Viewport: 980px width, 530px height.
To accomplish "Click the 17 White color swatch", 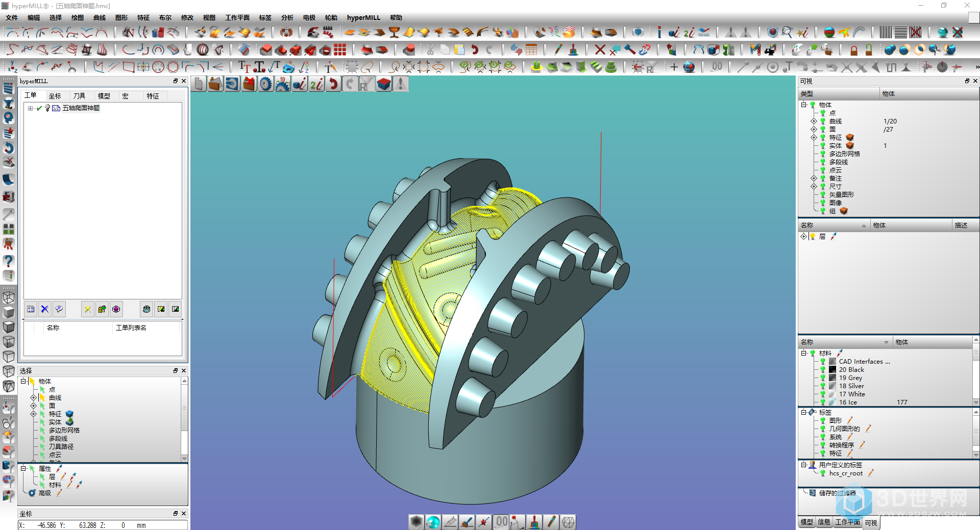I will pos(832,394).
